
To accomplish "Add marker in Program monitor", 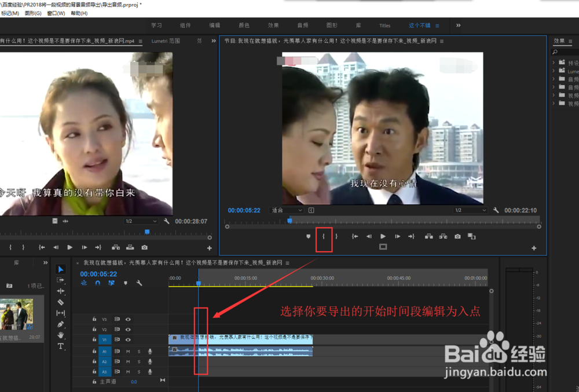I will pyautogui.click(x=309, y=236).
